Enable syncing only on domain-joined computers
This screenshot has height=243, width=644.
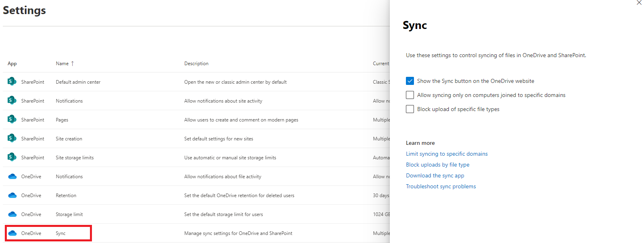pos(410,95)
